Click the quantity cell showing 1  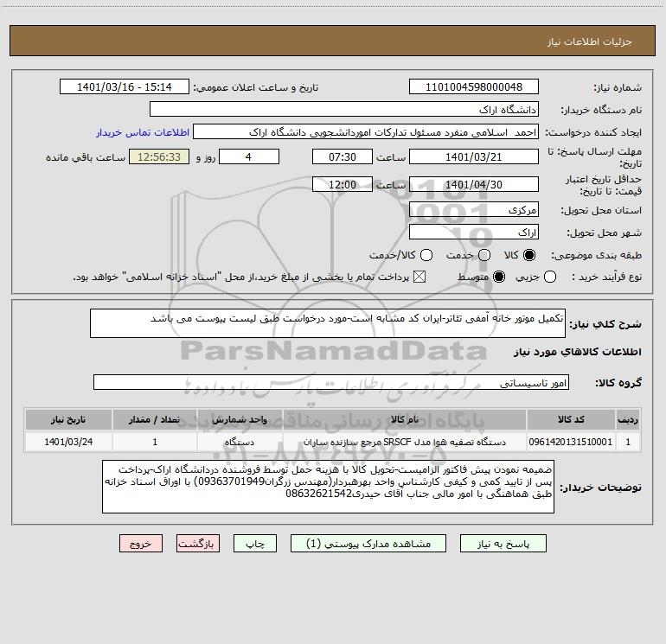(x=155, y=442)
